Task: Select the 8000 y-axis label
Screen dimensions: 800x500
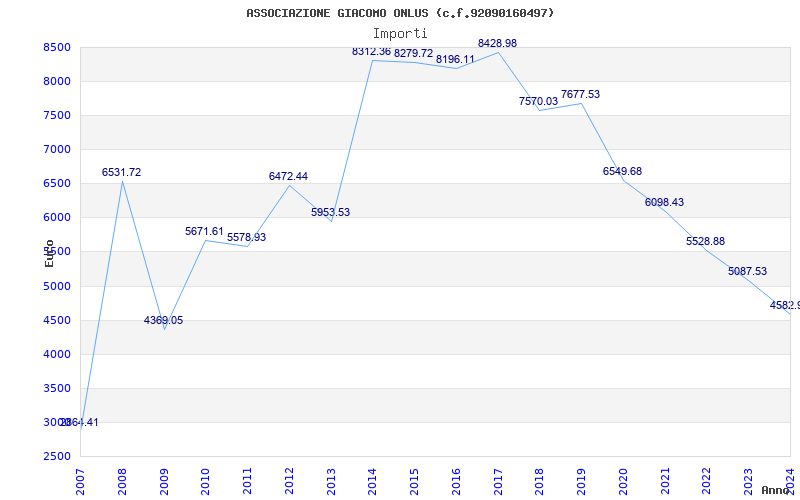Action: 57,82
